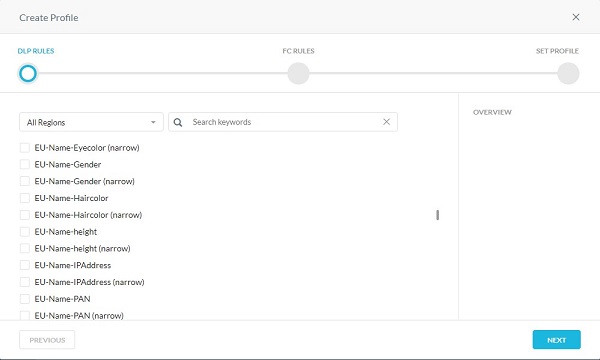
Task: Expand regions list via dropdown arrow
Action: pyautogui.click(x=153, y=122)
